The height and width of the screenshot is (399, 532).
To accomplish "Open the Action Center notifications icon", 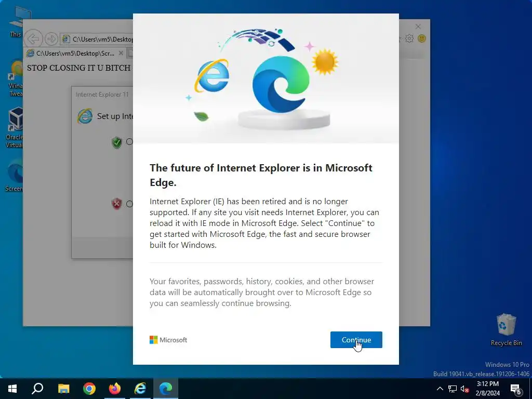I will point(516,389).
